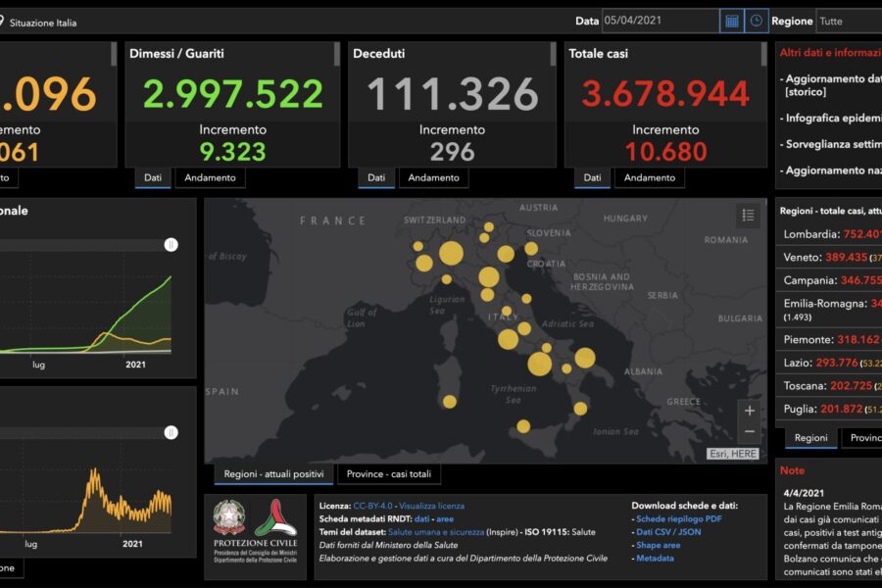
Task: Open the CC-BY-4.0 license link
Action: click(373, 506)
